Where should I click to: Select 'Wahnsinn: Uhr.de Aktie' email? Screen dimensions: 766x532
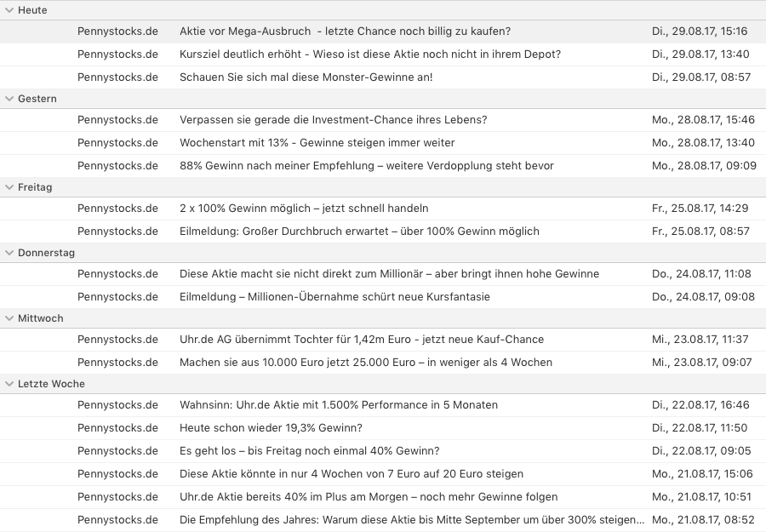pos(338,405)
